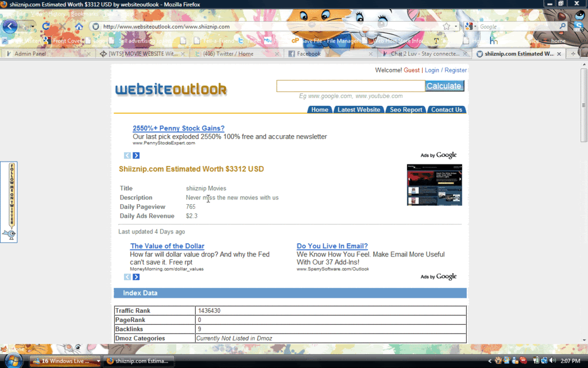Click the cP Save File bookmark icon
Image resolution: width=588 pixels, height=368 pixels.
[295, 41]
